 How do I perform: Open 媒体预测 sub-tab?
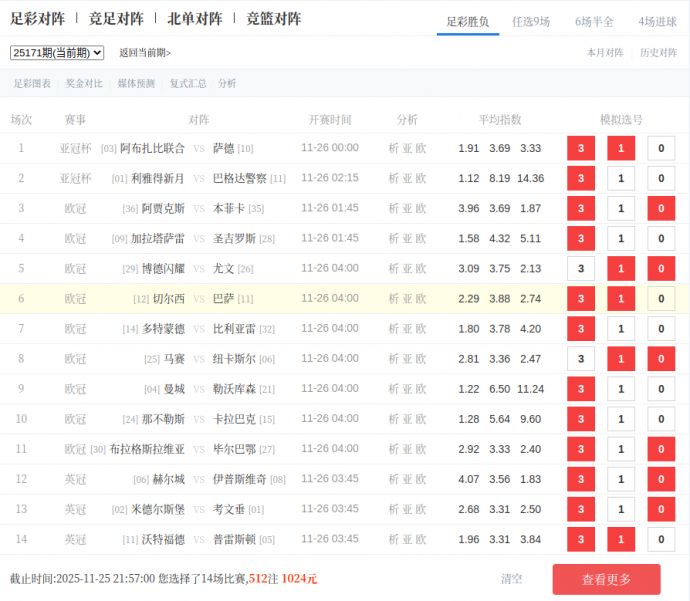coord(136,84)
